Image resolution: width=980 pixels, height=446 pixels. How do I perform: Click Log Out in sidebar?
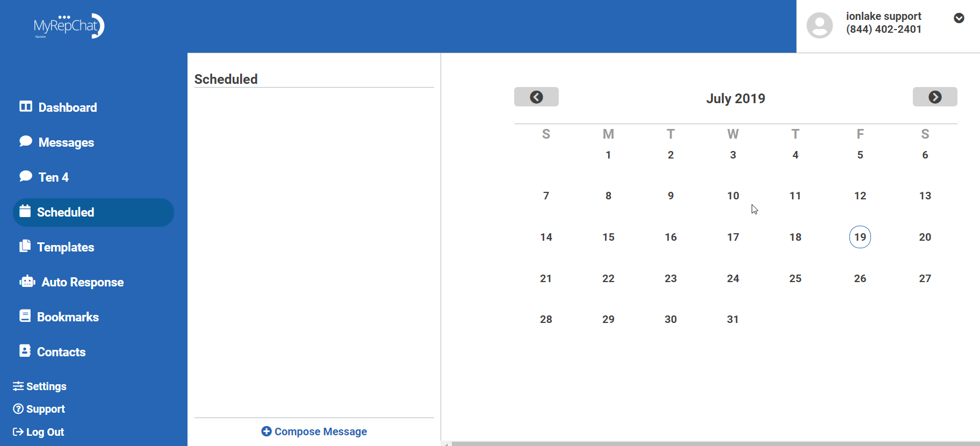point(39,432)
